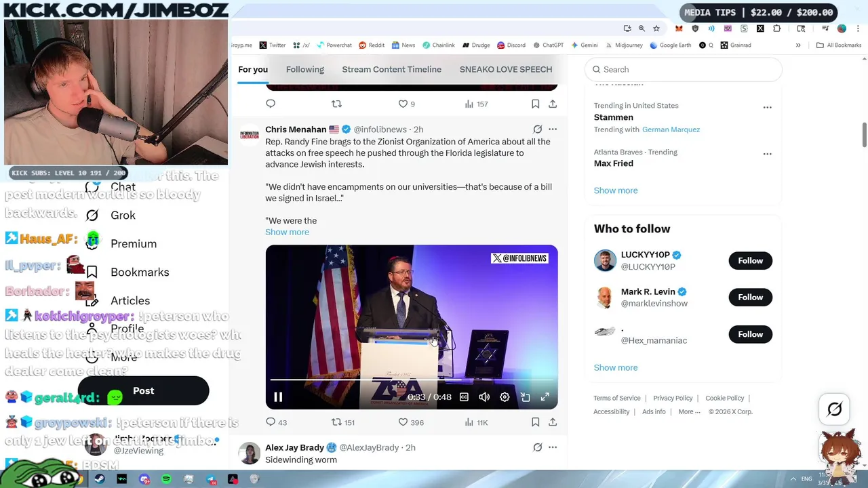Follow @Hex_mamaniac
This screenshot has height=488, width=868.
coord(751,334)
